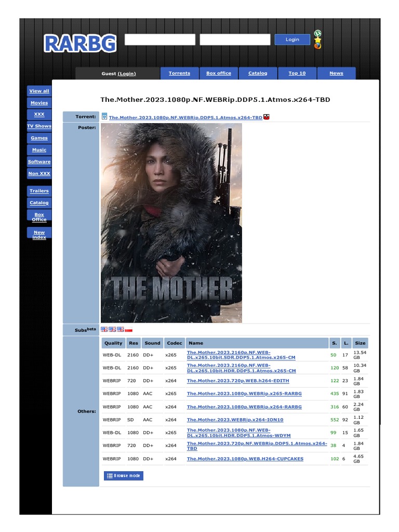Open the News tab
This screenshot has height=532, width=399.
[336, 73]
